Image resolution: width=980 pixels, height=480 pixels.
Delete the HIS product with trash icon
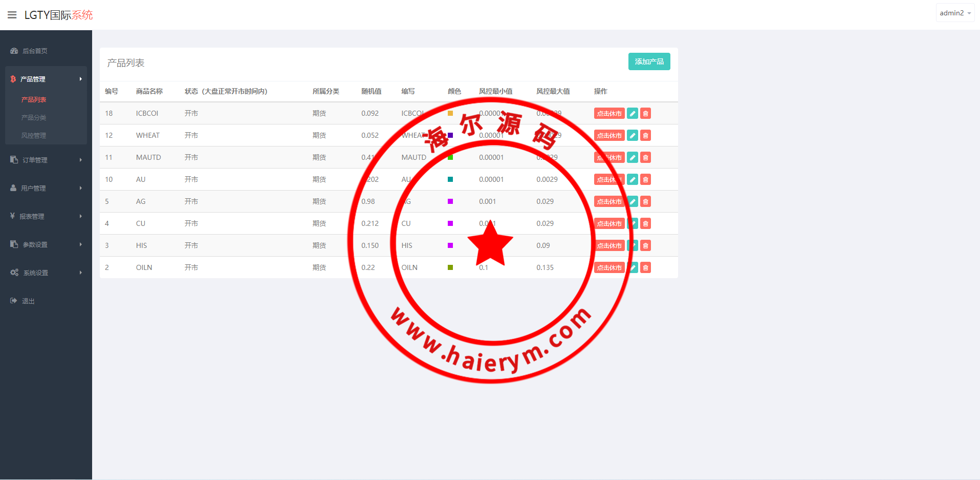coord(645,246)
